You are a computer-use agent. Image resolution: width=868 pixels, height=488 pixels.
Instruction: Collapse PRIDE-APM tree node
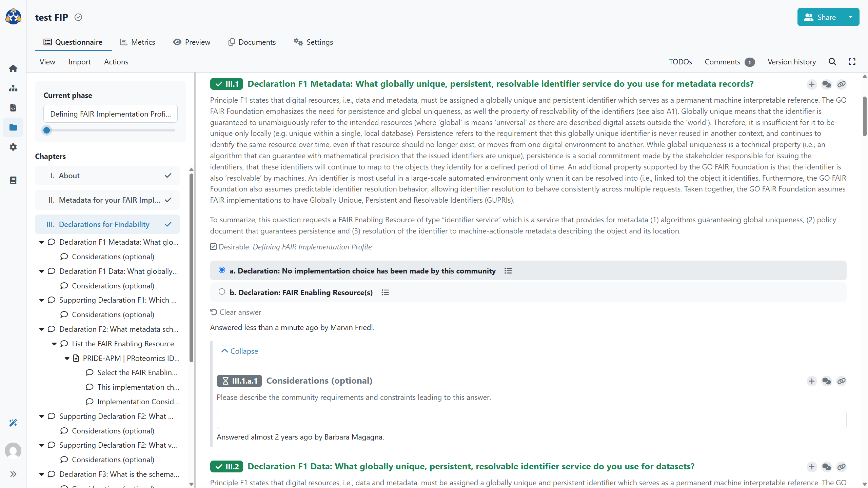click(x=67, y=359)
